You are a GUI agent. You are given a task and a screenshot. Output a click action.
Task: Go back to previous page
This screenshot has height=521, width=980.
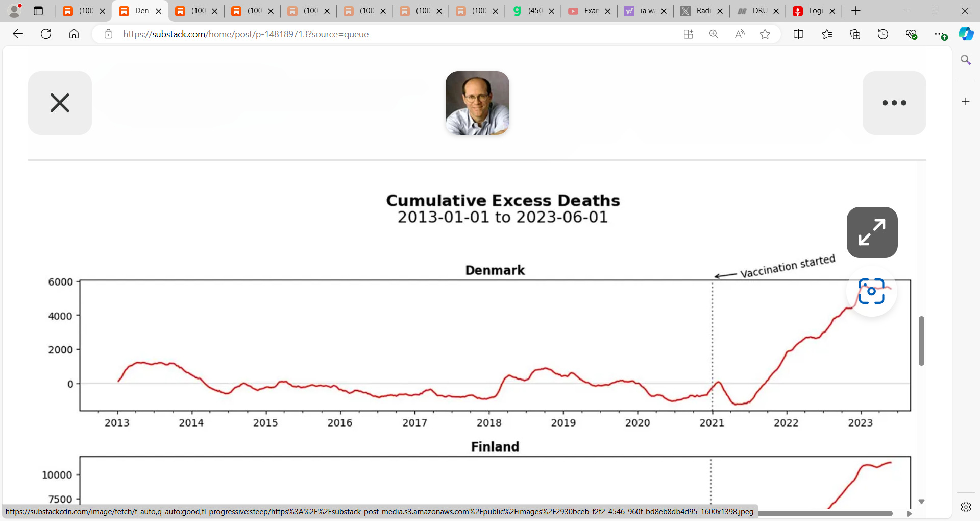click(x=18, y=34)
